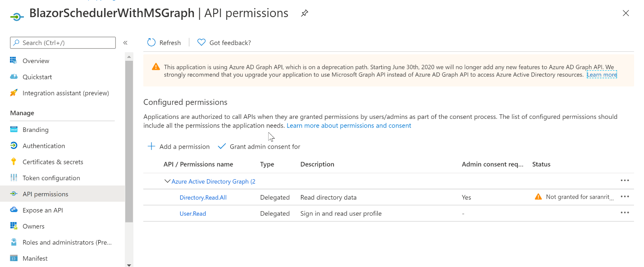Open more options for User.Read row
This screenshot has height=267, width=644.
click(625, 213)
